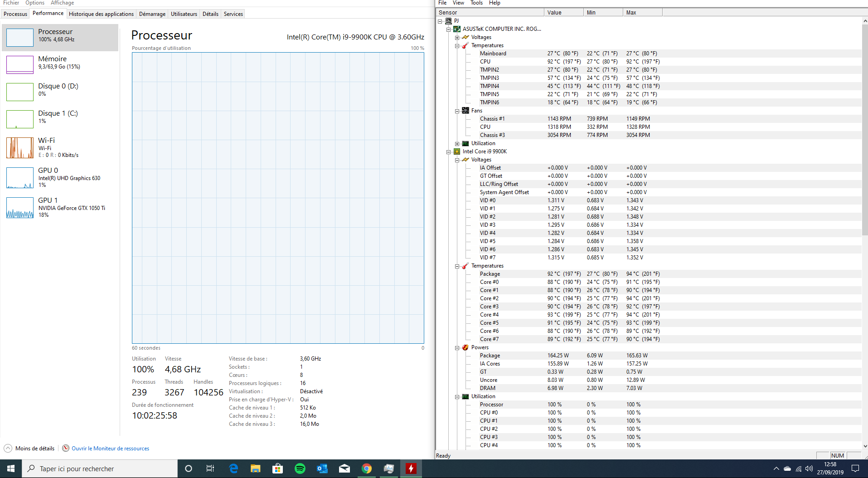
Task: Open Microsoft Edge taskbar icon
Action: tap(233, 468)
